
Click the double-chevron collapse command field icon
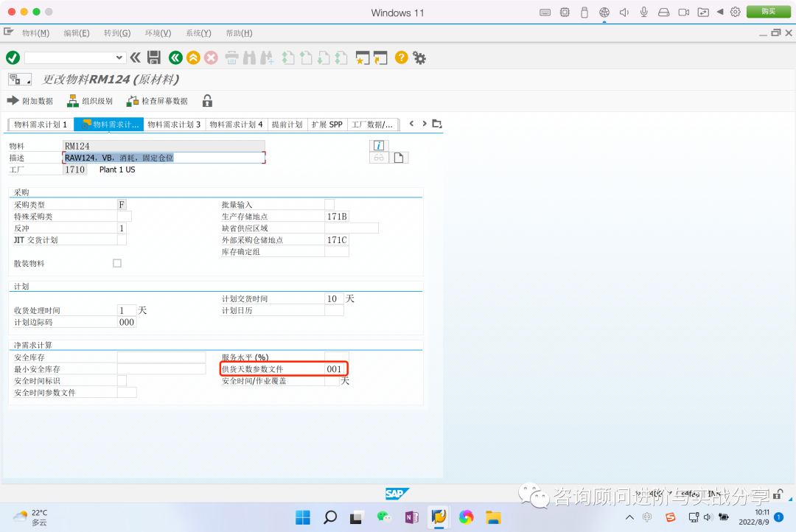[135, 57]
